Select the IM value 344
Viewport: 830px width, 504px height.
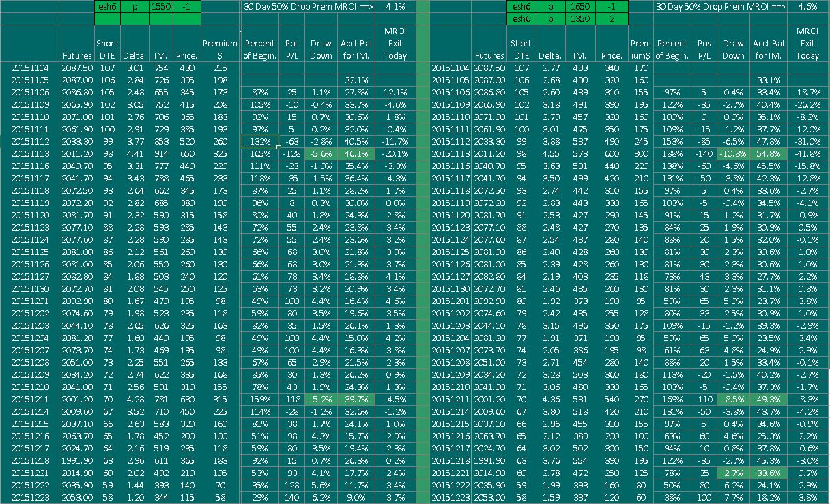(159, 497)
